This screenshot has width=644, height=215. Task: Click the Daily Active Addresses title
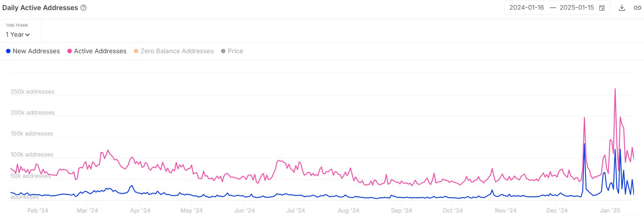pyautogui.click(x=40, y=8)
